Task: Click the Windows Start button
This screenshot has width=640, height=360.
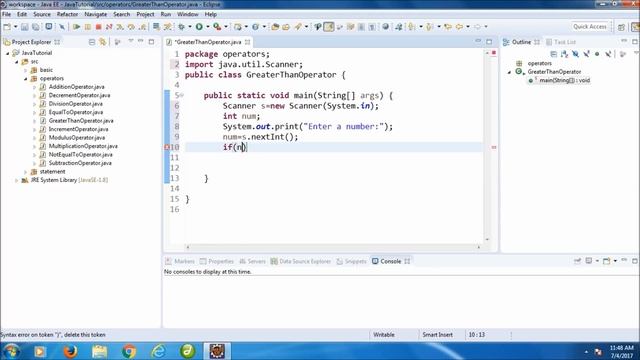Action: click(11, 351)
